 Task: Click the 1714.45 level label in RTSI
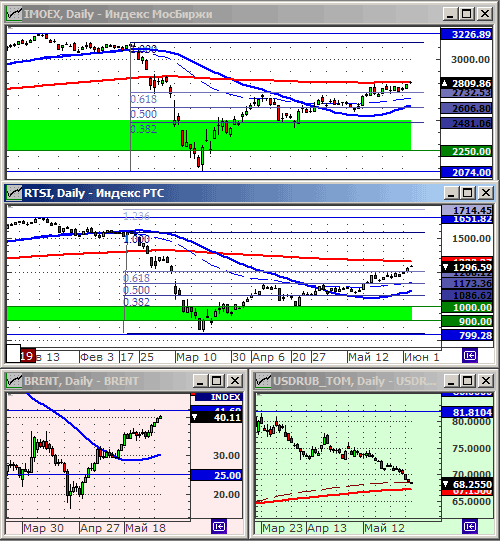468,210
